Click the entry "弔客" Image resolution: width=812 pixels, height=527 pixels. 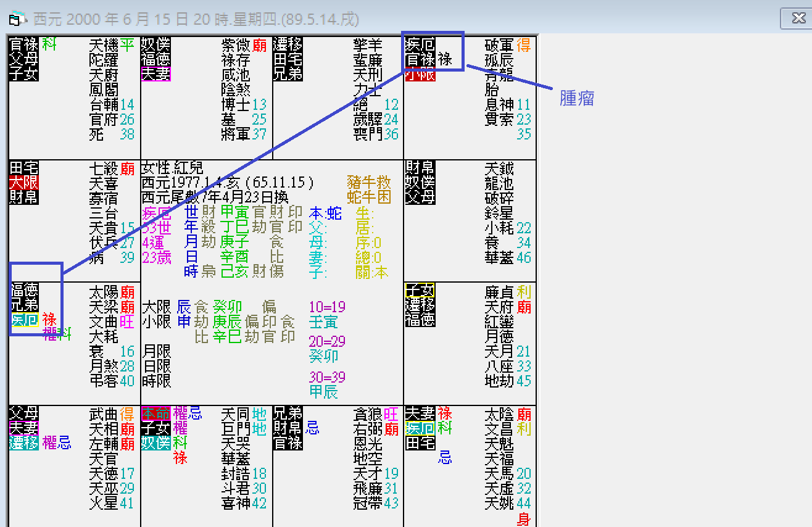(x=104, y=381)
